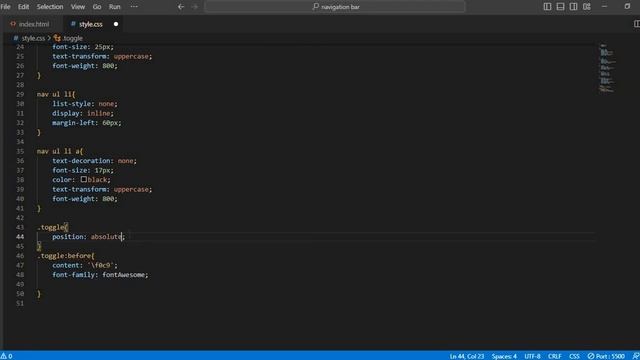Open the problems warning indicator in status bar
Screen dimensions: 640x360
[7, 356]
